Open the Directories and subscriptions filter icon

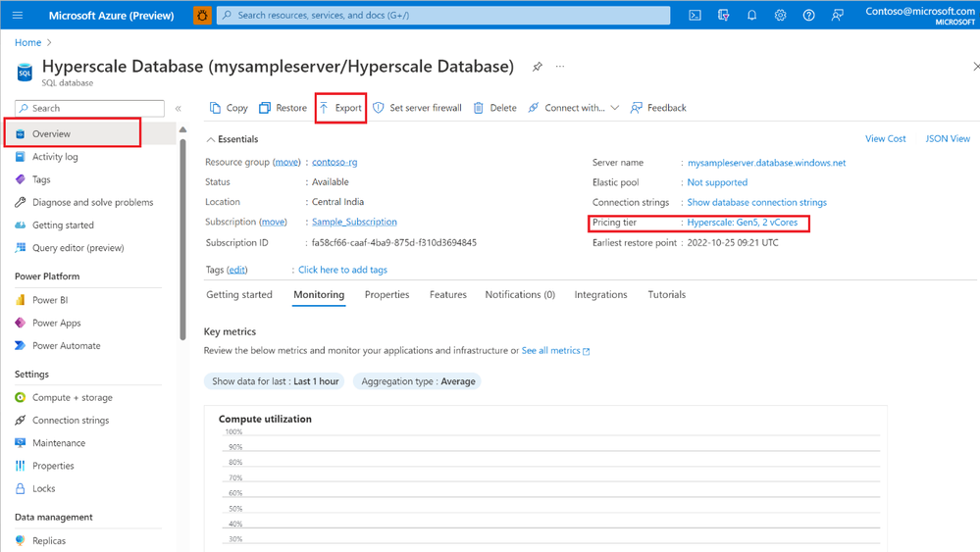(x=723, y=15)
